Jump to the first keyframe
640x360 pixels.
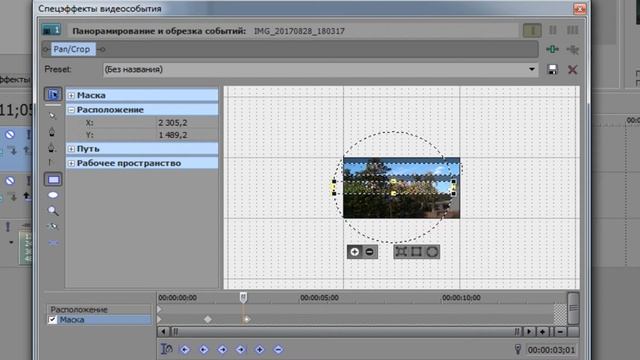(184, 349)
